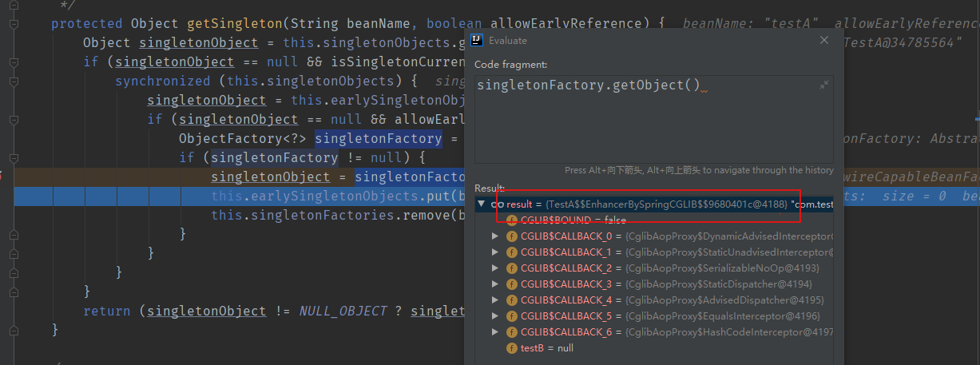Click the watch icon beside result
This screenshot has height=365, width=980.
click(x=497, y=204)
